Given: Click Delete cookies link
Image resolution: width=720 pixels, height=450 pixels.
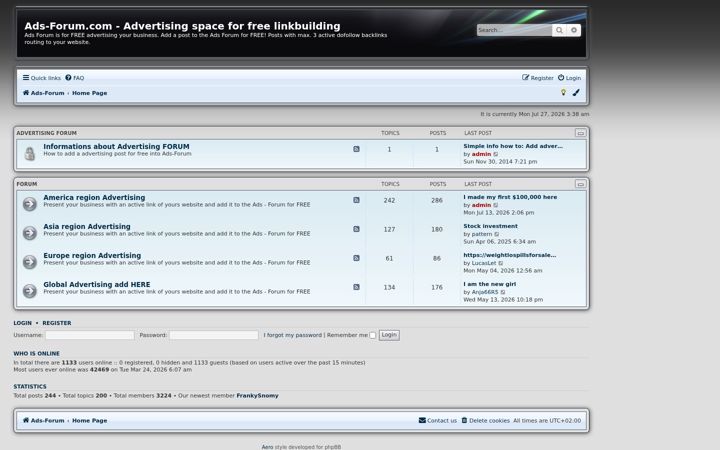Looking at the screenshot, I should tap(486, 420).
